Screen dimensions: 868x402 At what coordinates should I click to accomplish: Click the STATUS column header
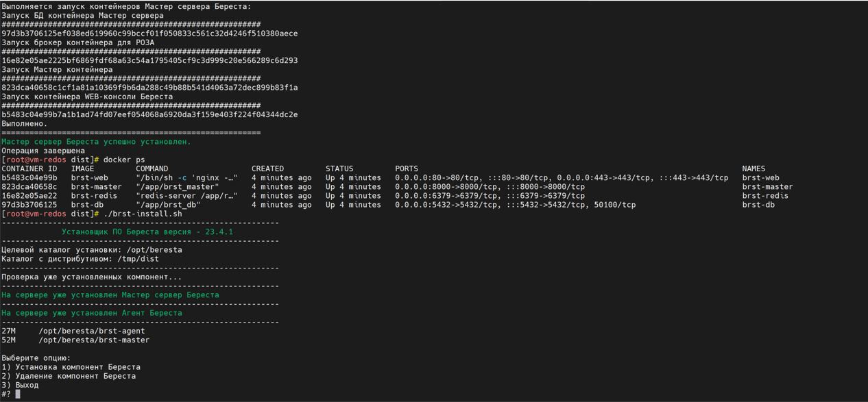[x=339, y=168]
